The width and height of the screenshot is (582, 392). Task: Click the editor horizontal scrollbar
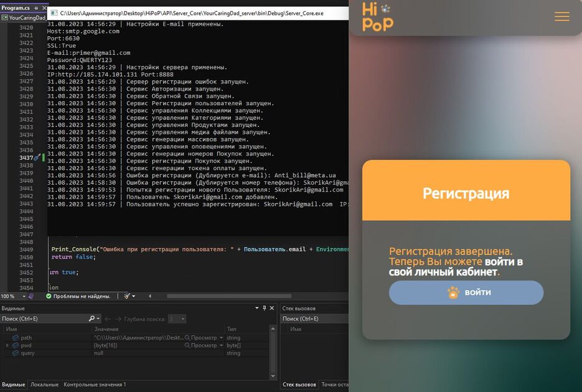237,296
